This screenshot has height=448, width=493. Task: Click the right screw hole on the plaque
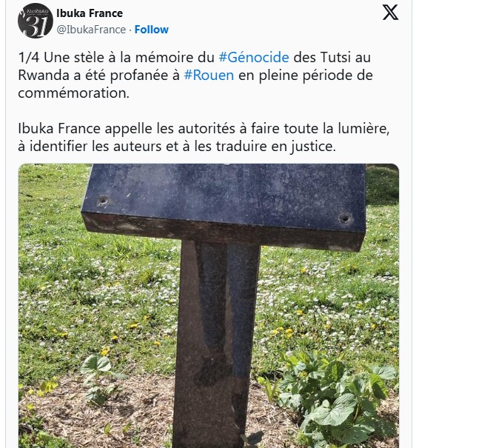coord(345,218)
